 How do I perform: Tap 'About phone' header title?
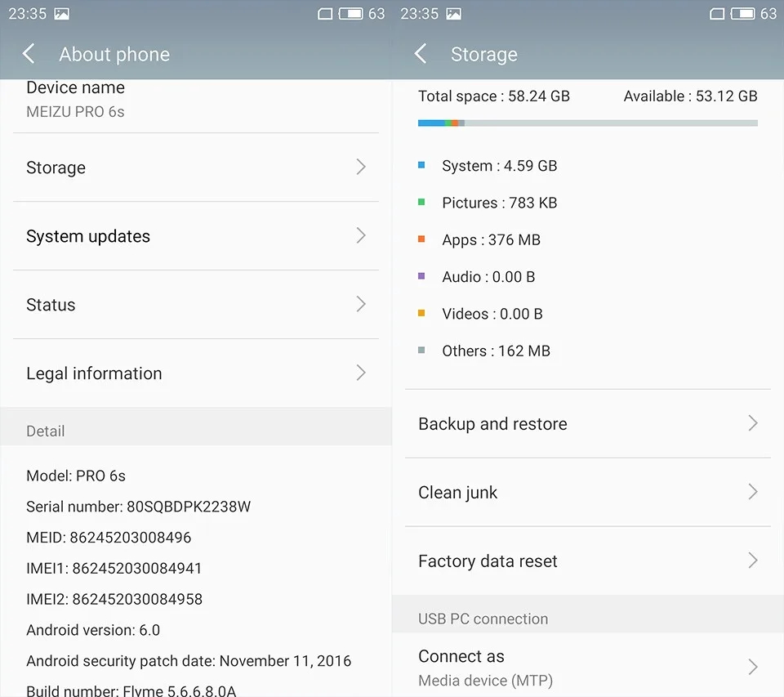click(114, 54)
